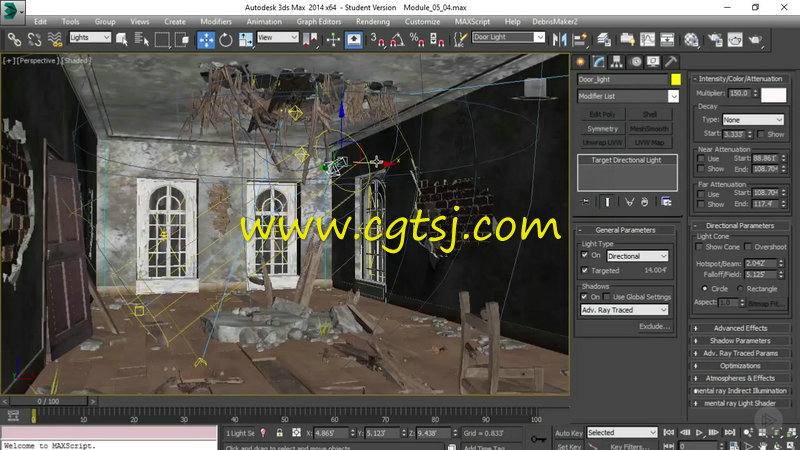The image size is (800, 450).
Task: Open the Render Setup icon
Action: click(715, 39)
